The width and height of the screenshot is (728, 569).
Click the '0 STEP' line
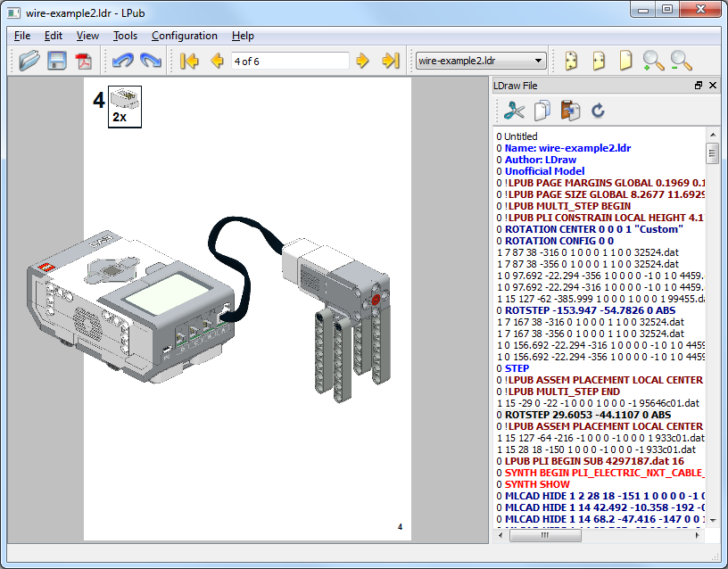513,368
